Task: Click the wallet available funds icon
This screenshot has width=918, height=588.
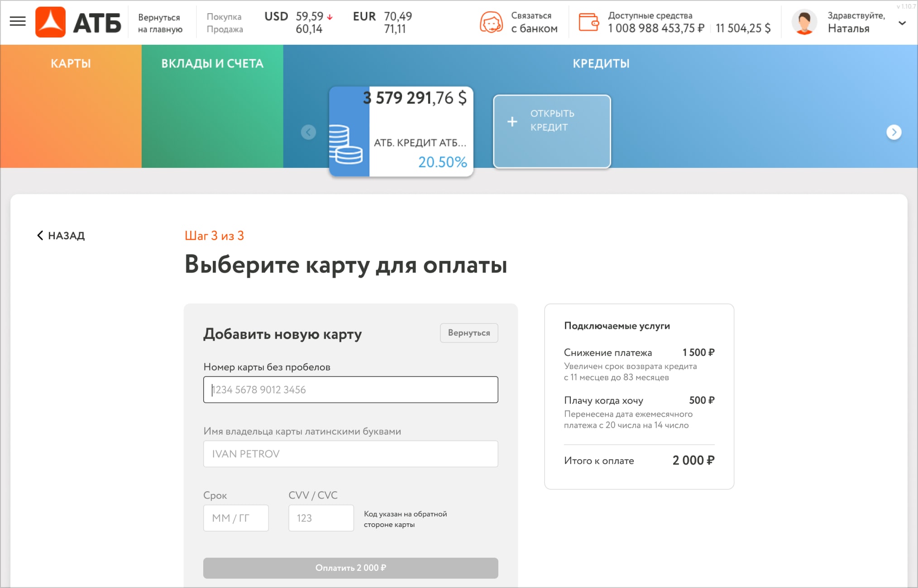Action: [x=588, y=22]
